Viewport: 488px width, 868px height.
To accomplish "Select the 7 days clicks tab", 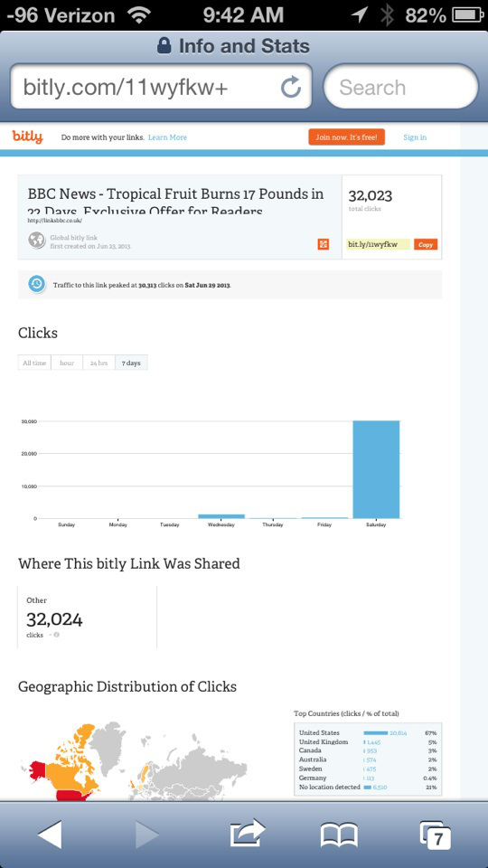I will (x=131, y=363).
